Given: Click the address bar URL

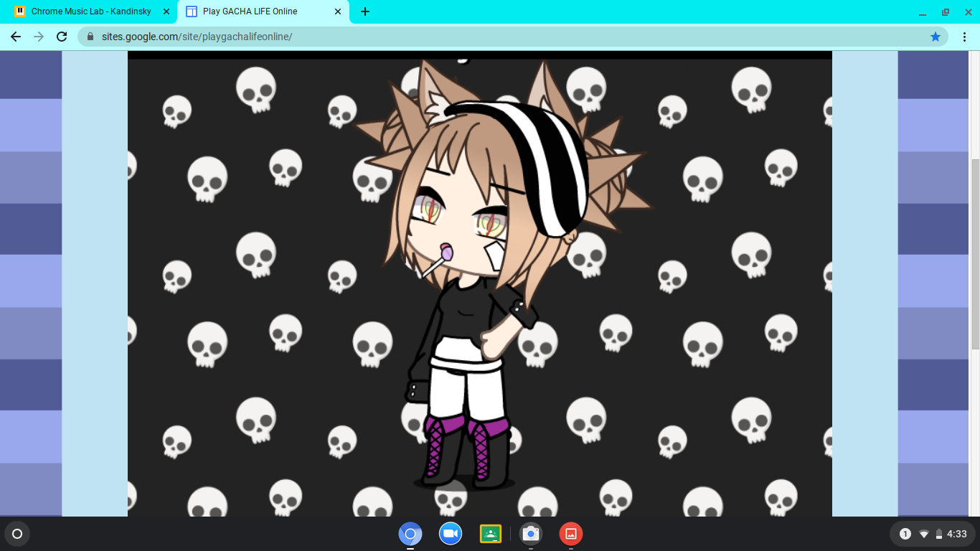Looking at the screenshot, I should 197,37.
